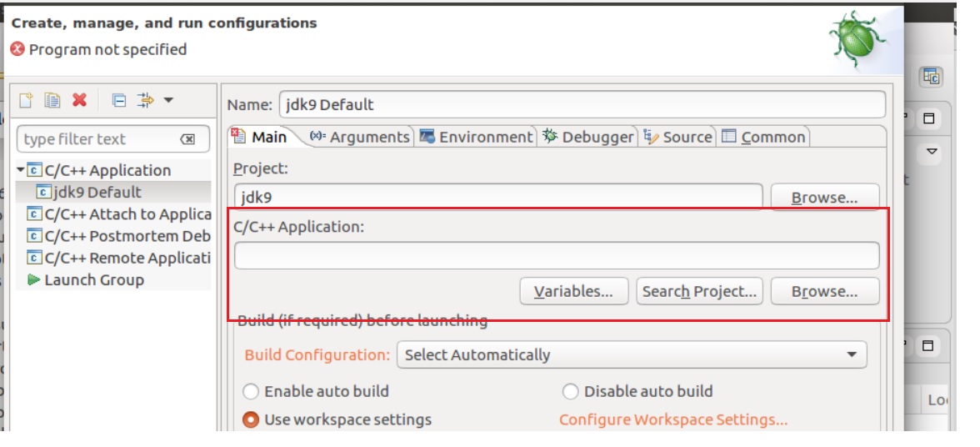Image resolution: width=980 pixels, height=447 pixels.
Task: Open the filter options dropdown arrow
Action: click(168, 100)
